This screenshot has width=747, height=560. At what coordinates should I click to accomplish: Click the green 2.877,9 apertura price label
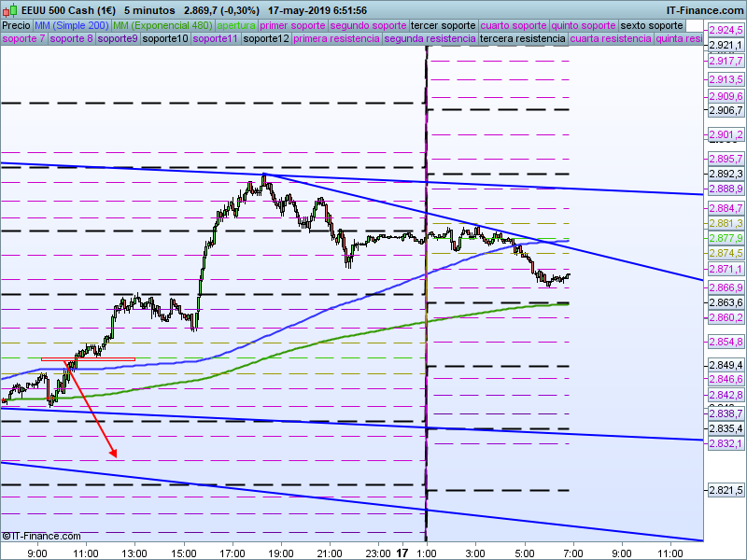coord(726,238)
